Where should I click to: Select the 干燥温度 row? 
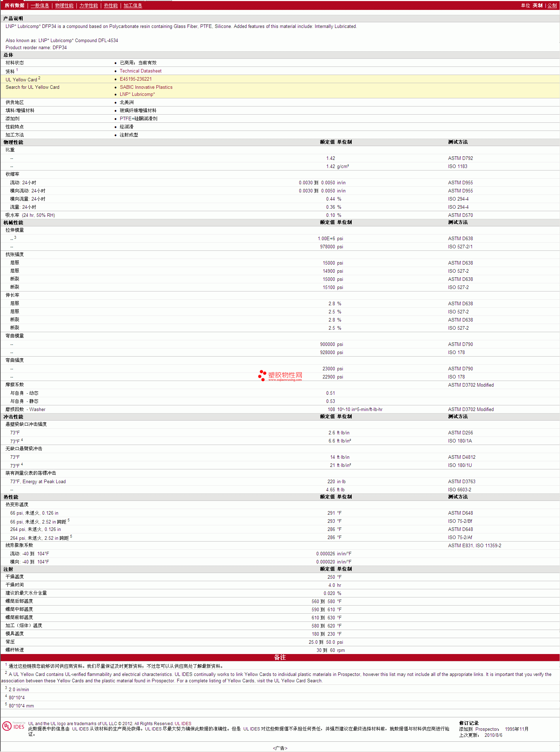[280, 577]
